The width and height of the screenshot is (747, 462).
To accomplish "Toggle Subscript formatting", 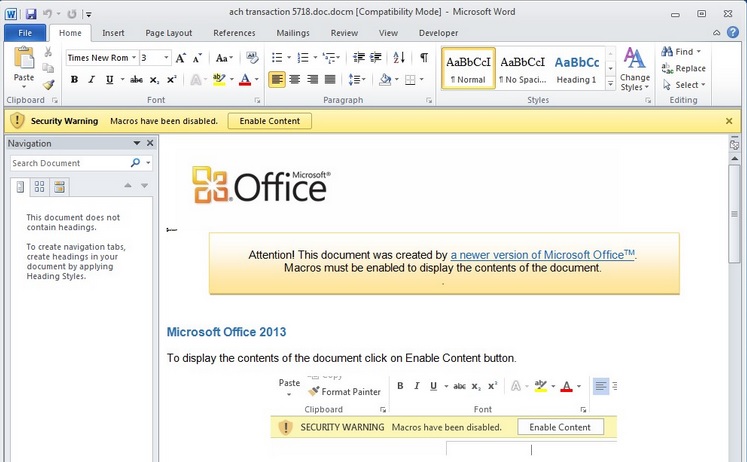I will [x=154, y=80].
